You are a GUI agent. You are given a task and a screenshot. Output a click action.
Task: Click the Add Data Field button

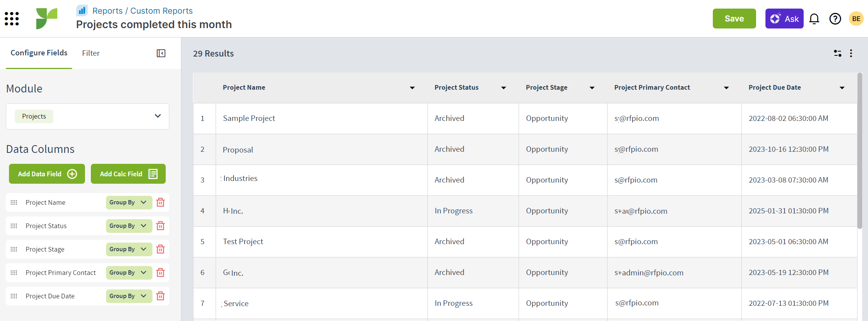[47, 174]
